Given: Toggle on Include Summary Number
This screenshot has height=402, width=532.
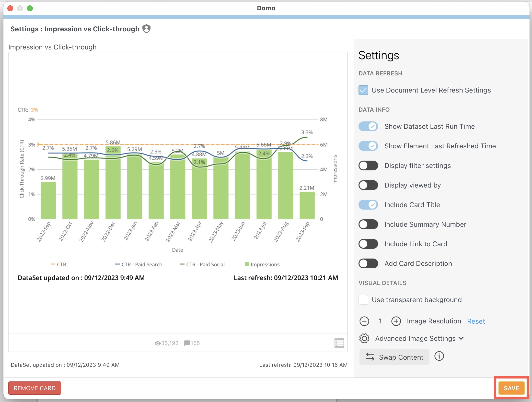Looking at the screenshot, I should click(x=368, y=224).
